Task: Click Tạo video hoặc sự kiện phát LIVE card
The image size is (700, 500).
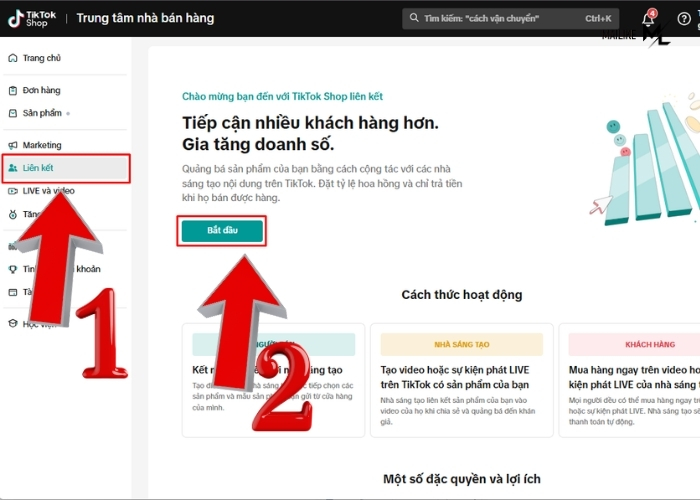Action: coord(462,380)
